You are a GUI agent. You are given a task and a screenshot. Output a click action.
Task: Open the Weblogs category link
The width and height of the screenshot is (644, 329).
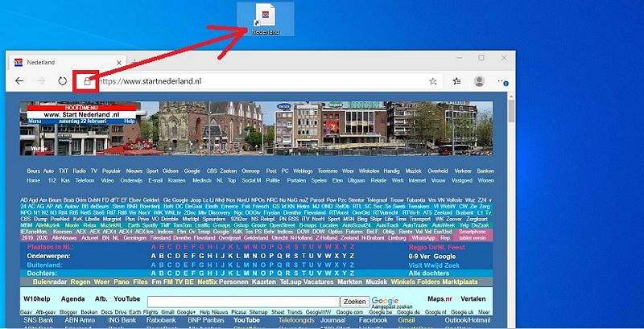point(303,171)
